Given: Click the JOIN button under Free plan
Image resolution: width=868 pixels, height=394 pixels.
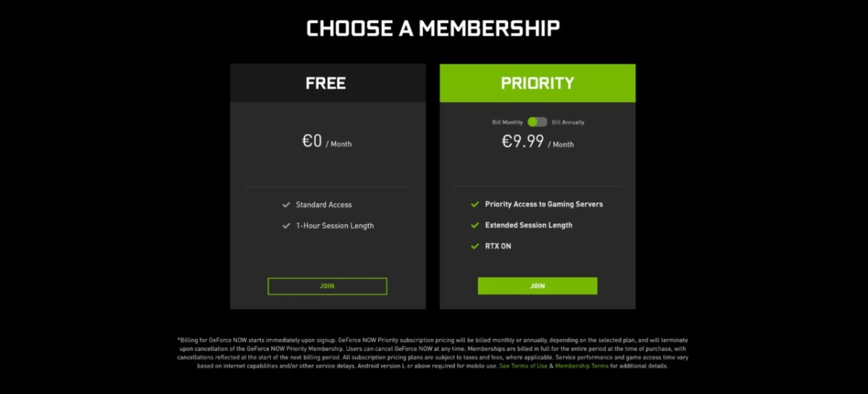Looking at the screenshot, I should tap(327, 286).
